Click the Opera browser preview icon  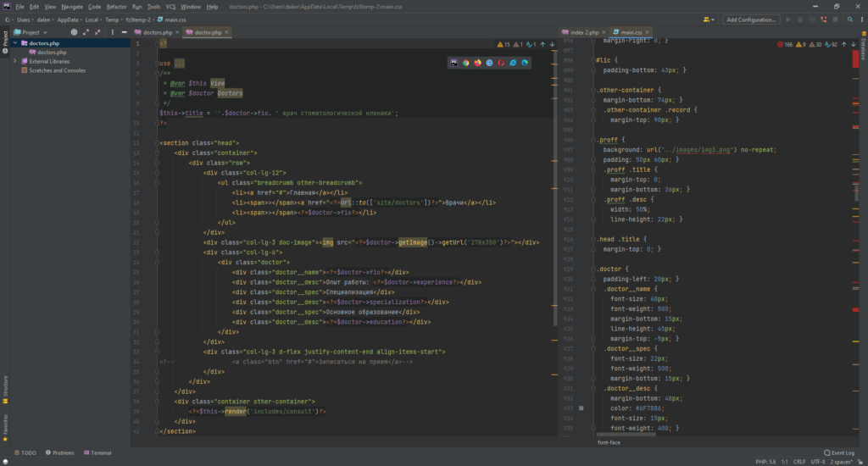pyautogui.click(x=501, y=63)
